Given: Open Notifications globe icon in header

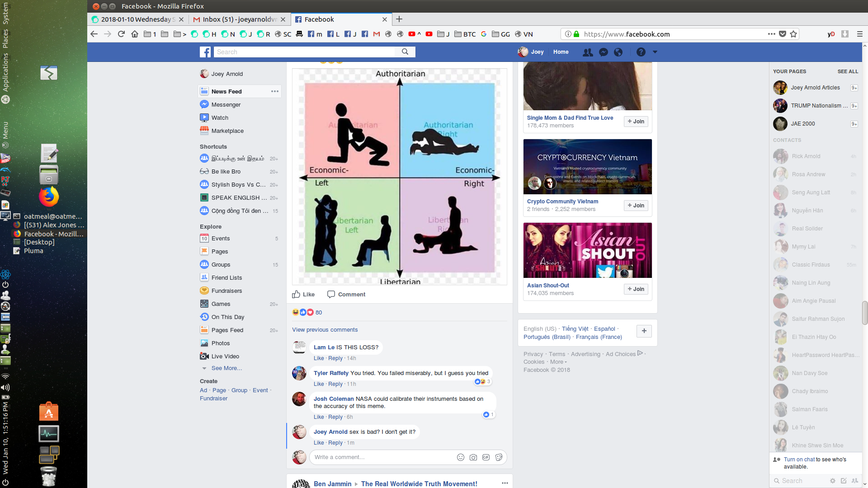Looking at the screenshot, I should coord(618,52).
